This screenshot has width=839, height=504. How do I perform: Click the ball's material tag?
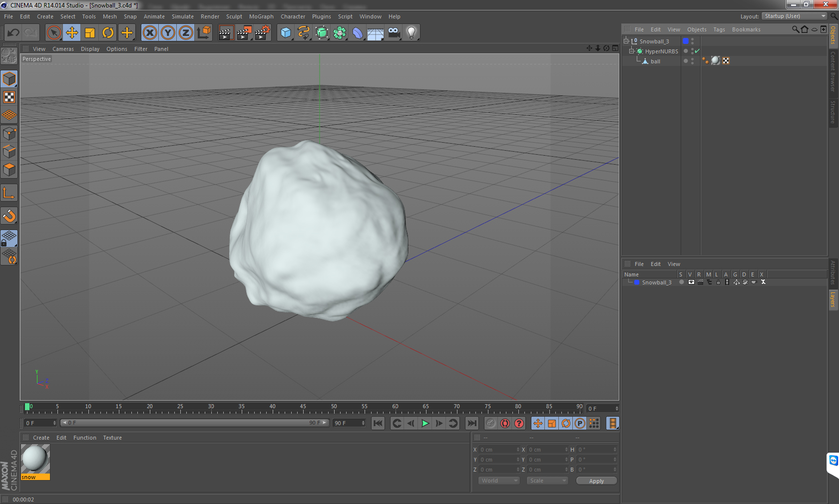tap(716, 60)
